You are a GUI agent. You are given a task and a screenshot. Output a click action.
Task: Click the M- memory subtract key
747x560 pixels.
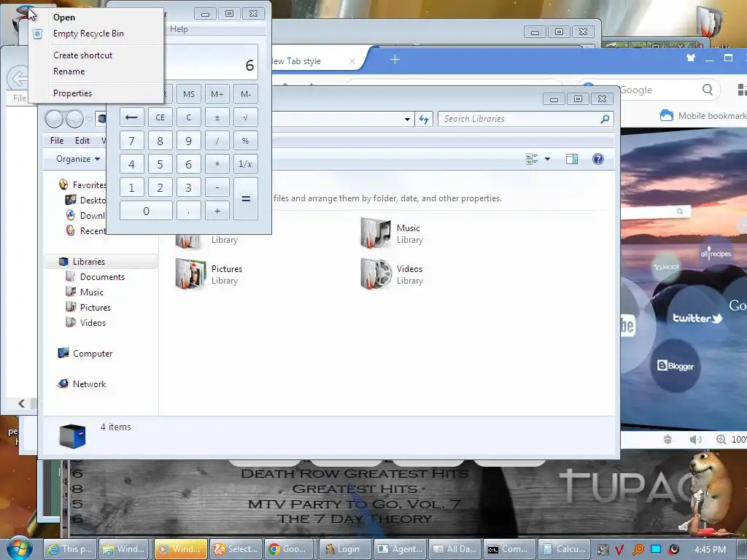point(246,94)
